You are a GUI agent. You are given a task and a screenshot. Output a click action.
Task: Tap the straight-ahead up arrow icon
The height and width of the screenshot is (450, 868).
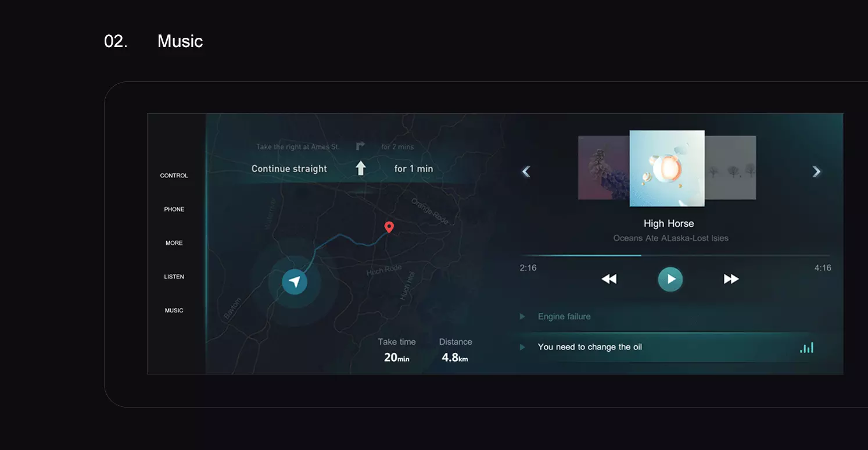pos(361,169)
